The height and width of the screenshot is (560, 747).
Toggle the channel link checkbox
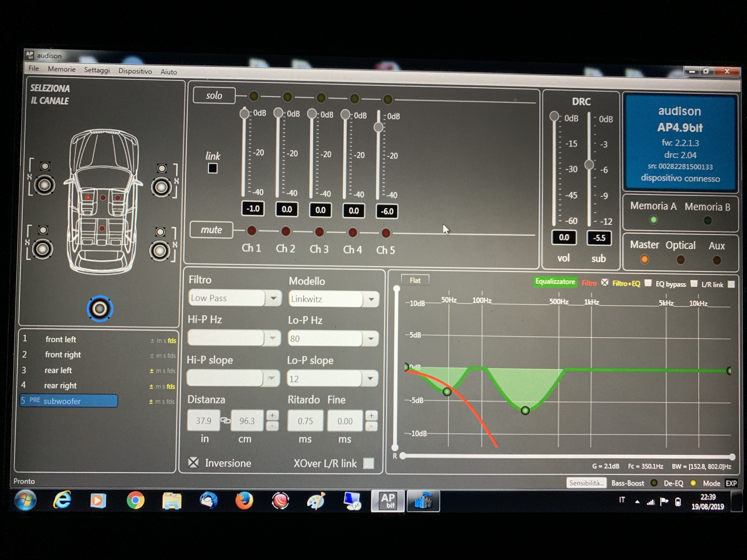click(213, 168)
